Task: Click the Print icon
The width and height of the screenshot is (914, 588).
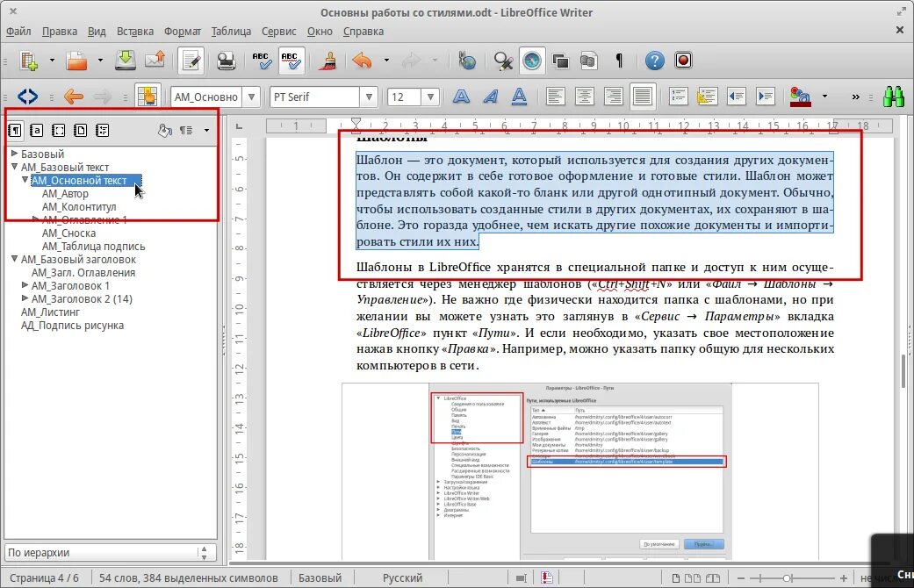Action: coord(226,61)
